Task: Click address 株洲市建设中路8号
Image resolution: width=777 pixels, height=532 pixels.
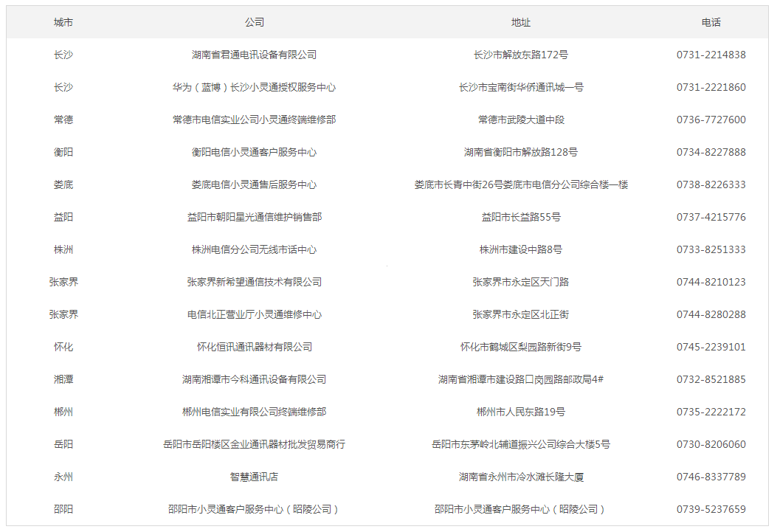Action: 521,249
